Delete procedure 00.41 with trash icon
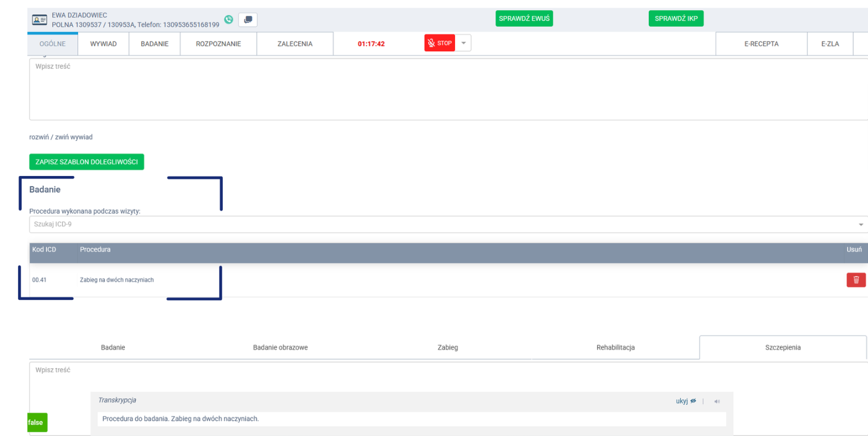Viewport: 868px width, 436px height. pyautogui.click(x=856, y=280)
